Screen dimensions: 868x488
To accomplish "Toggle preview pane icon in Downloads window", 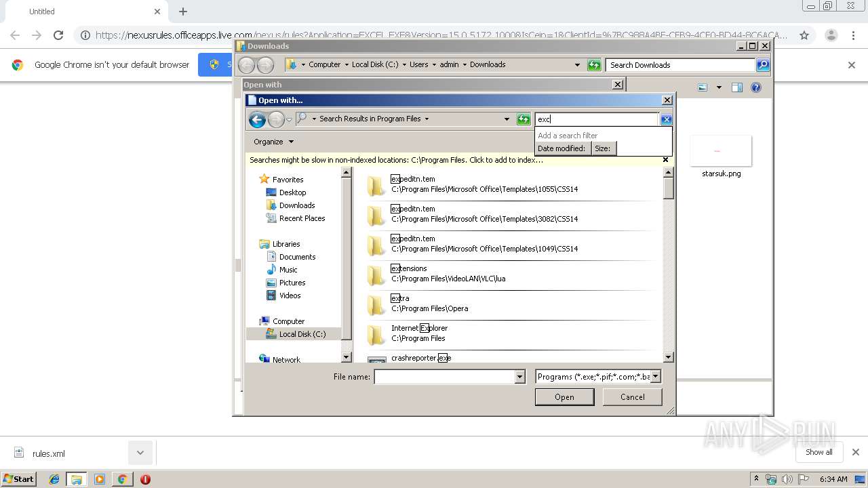I will [737, 87].
